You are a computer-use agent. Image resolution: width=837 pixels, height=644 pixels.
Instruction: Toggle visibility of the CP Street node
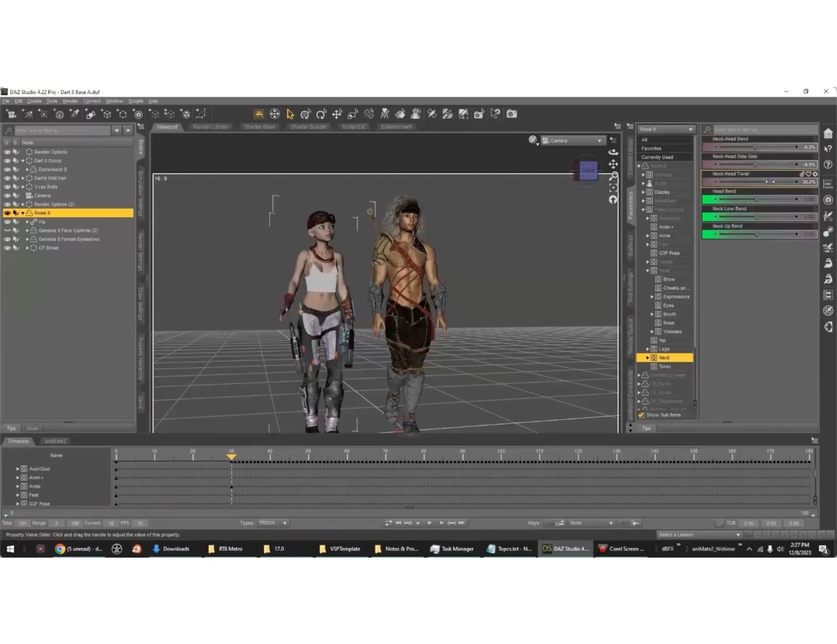click(x=7, y=247)
